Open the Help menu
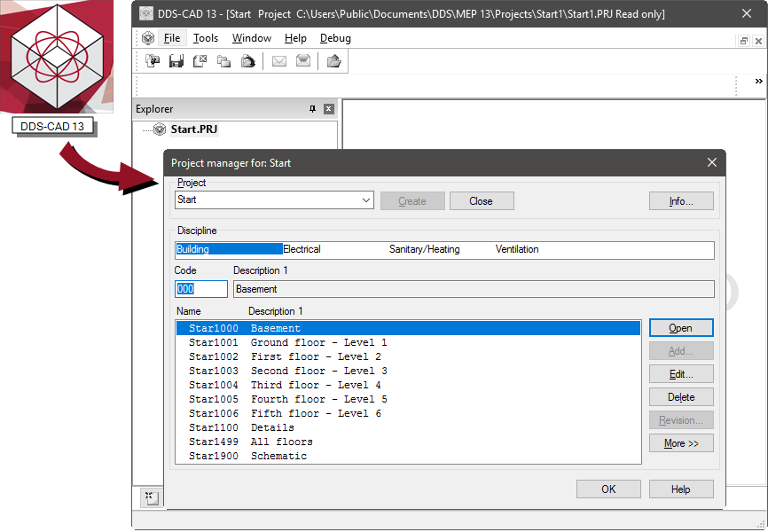768x532 pixels. [x=295, y=38]
